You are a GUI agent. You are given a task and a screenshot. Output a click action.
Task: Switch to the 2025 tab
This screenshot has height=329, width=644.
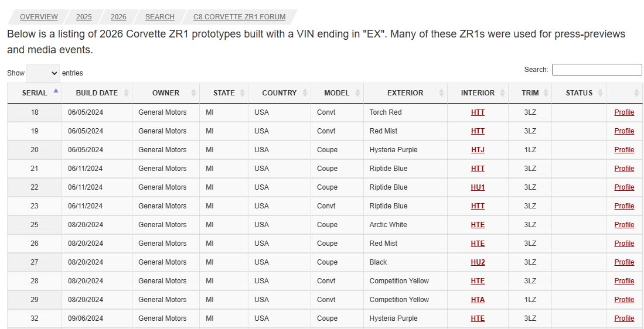(84, 17)
